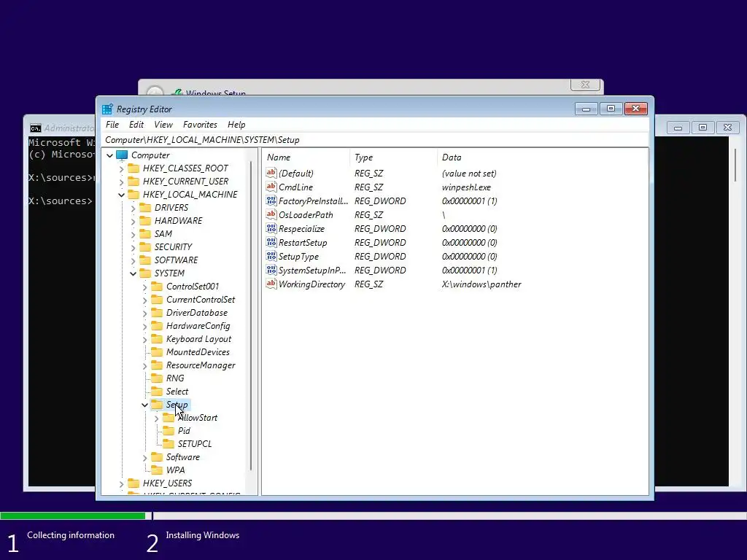Viewport: 747px width, 560px height.
Task: Click the DWORD icon beside FactoryPreInstall
Action: point(271,201)
